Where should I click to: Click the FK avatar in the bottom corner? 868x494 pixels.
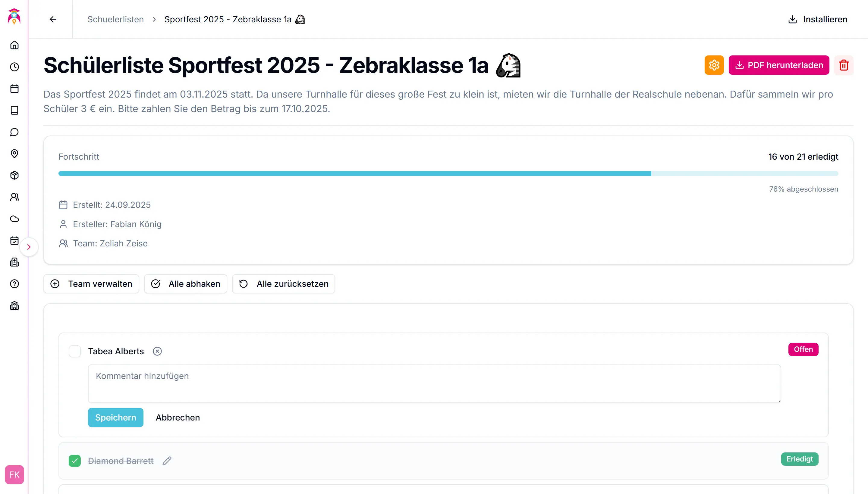pyautogui.click(x=14, y=475)
